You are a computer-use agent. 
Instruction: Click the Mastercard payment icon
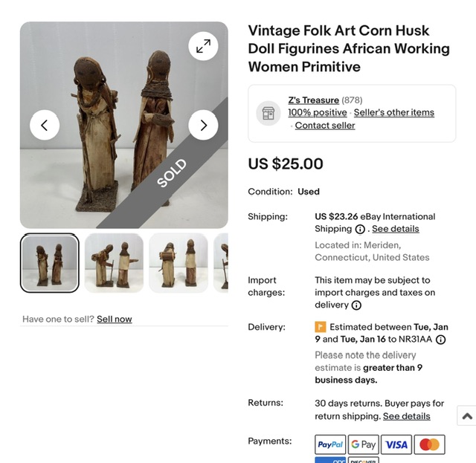pos(429,444)
